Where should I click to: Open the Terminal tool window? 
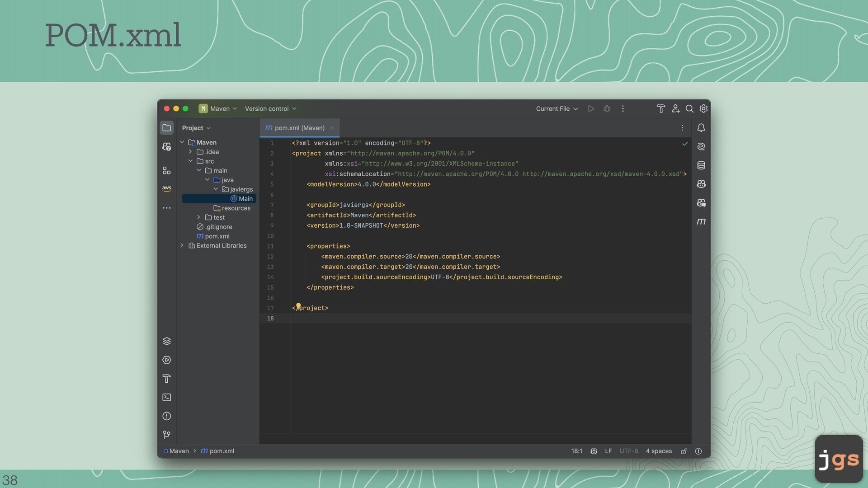click(166, 397)
